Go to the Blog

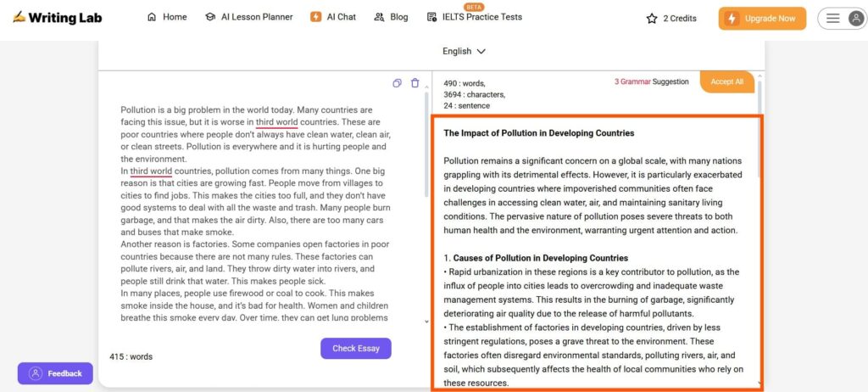[x=391, y=17]
